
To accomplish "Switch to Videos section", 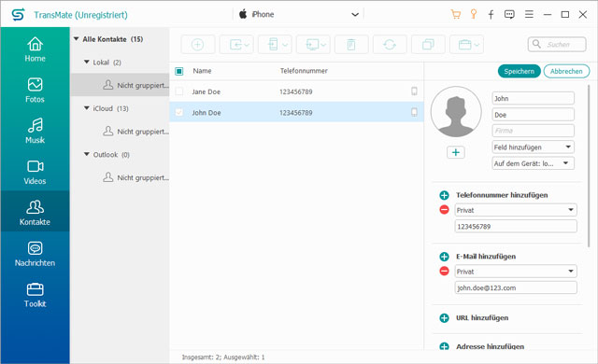I will click(35, 172).
